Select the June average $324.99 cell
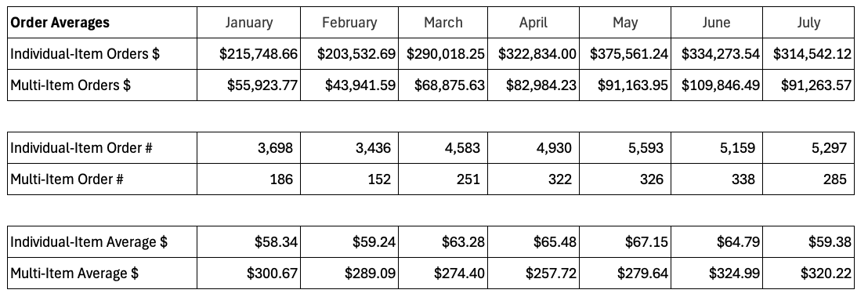Viewport: 868px width, 297px height. click(717, 273)
